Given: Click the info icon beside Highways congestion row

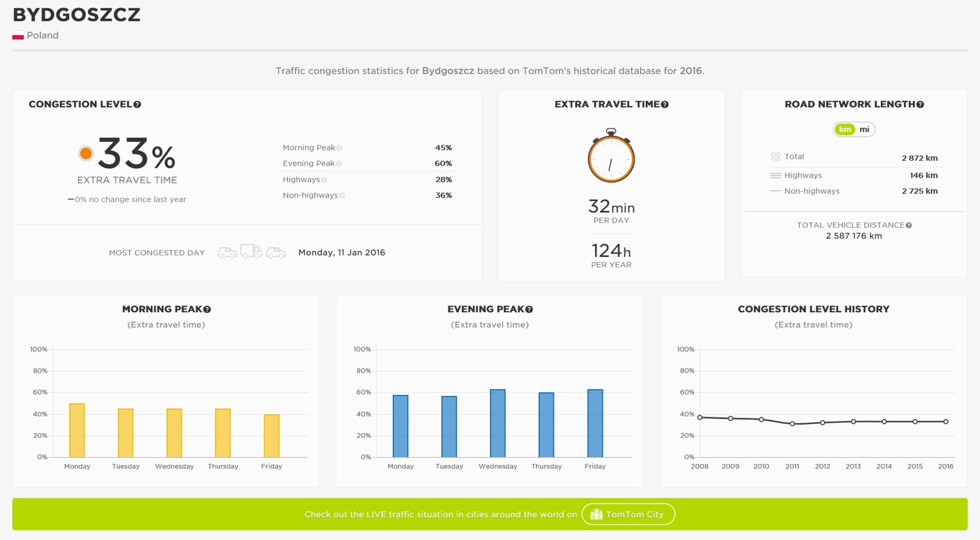Looking at the screenshot, I should pos(324,180).
